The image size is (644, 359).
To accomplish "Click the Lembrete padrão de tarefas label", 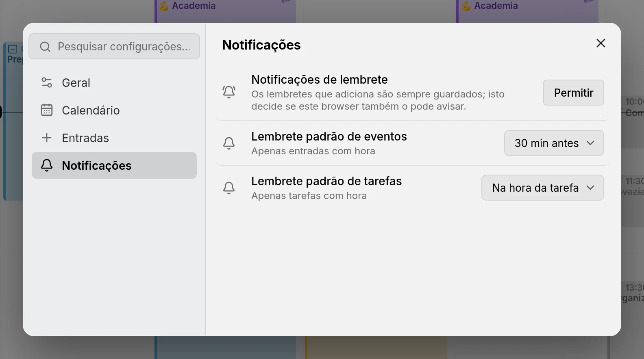I will tap(326, 181).
